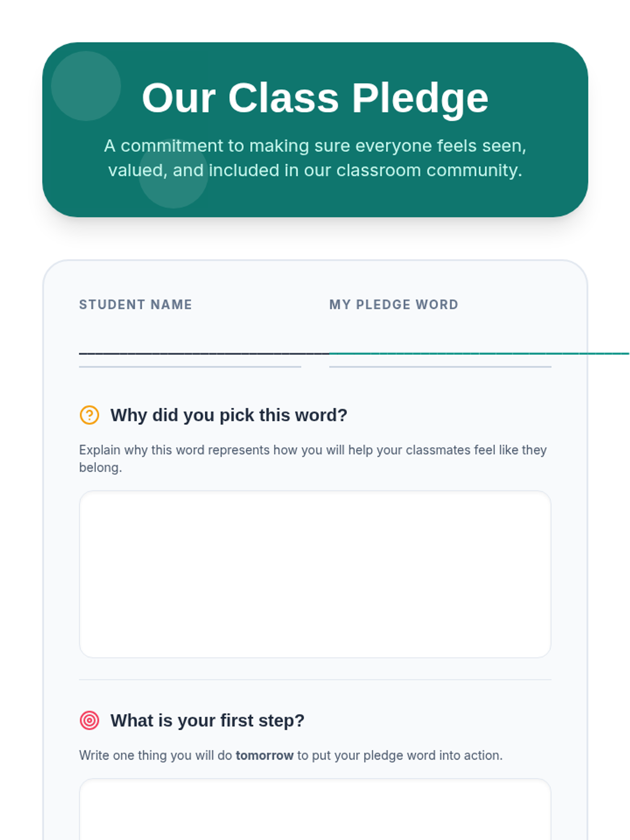Click the top-left decorative circle in banner

86,86
